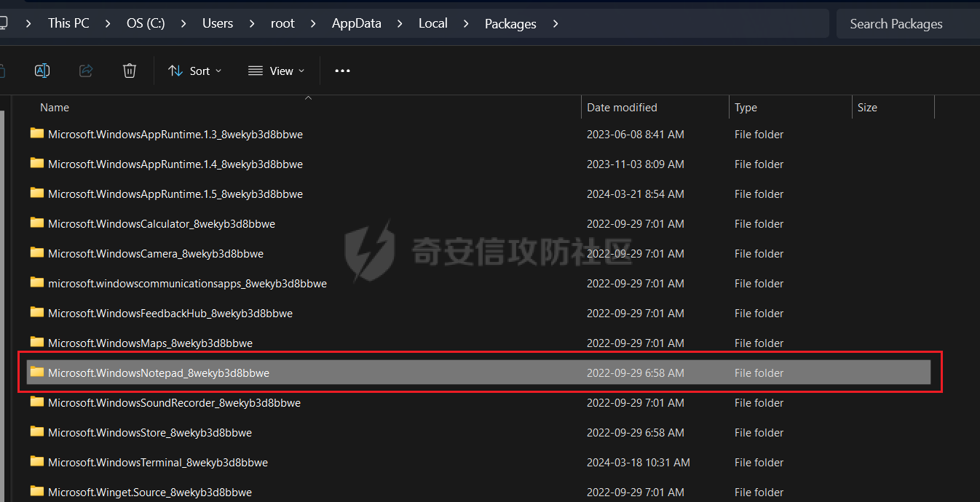Click folder icon of WindowsAppRuntime.1.4 row
Screen dimensions: 980x502
[37, 163]
